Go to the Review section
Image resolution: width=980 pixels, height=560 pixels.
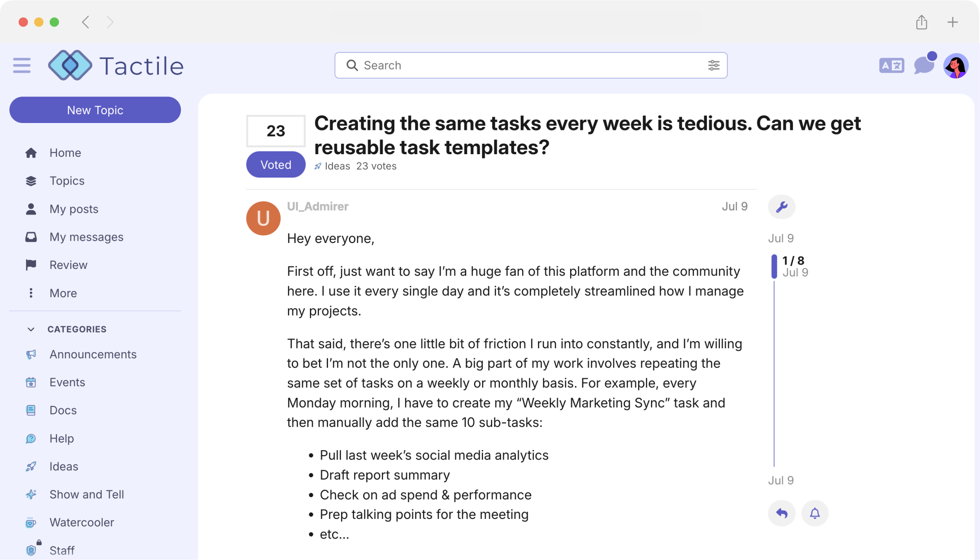coord(68,265)
